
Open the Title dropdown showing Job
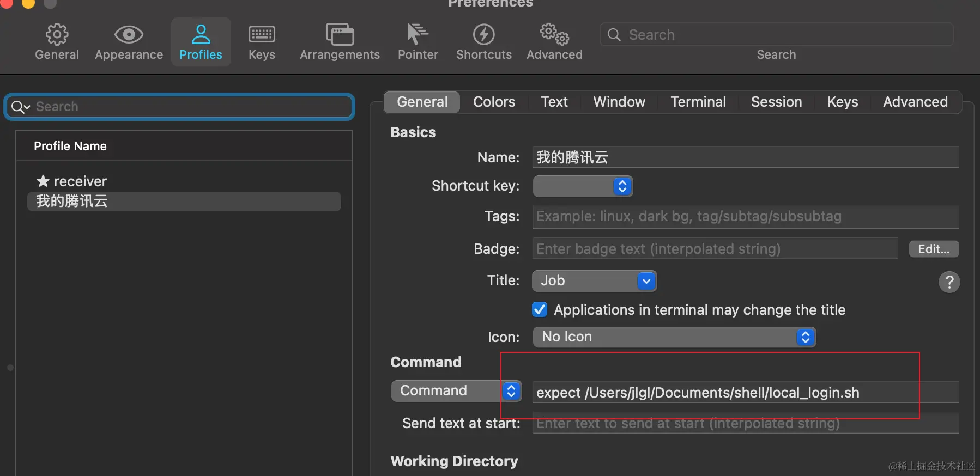tap(594, 281)
